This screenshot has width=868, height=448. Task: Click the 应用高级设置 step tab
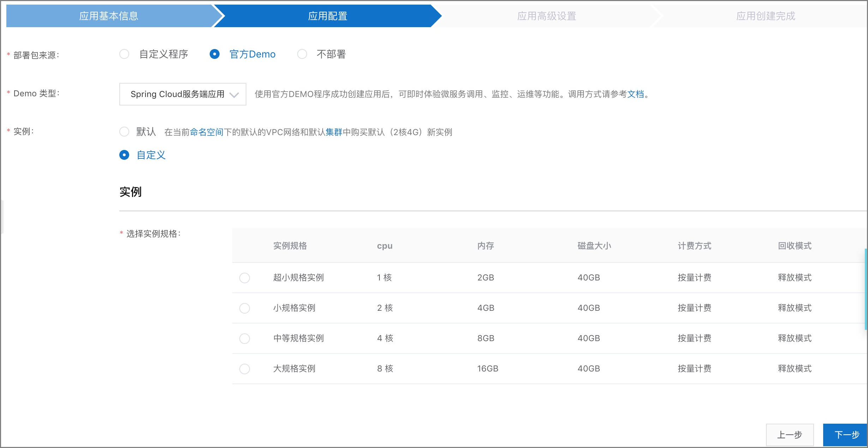[546, 16]
